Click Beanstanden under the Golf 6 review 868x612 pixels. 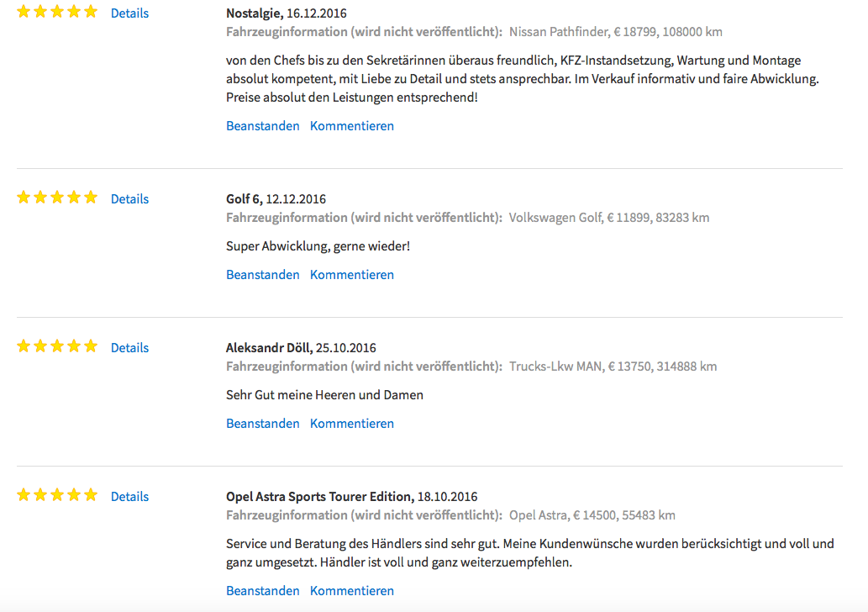click(262, 275)
